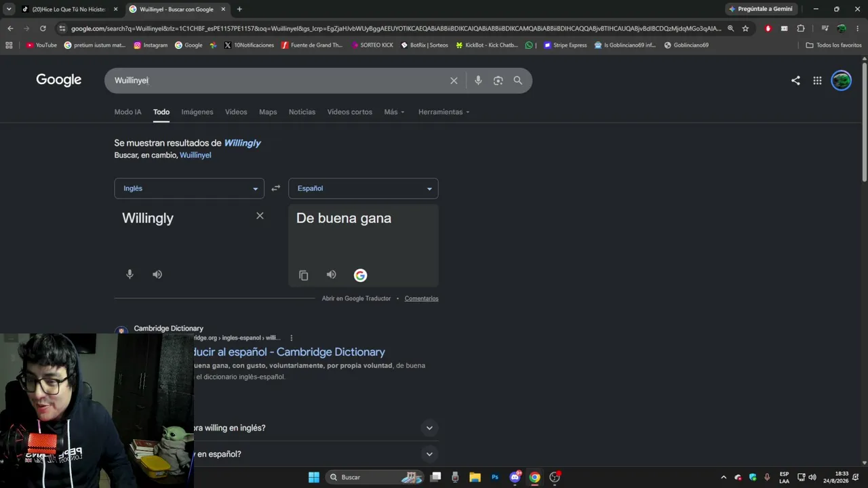Screen dimensions: 868x488
Task: Open File Explorer from the taskbar
Action: pyautogui.click(x=475, y=477)
